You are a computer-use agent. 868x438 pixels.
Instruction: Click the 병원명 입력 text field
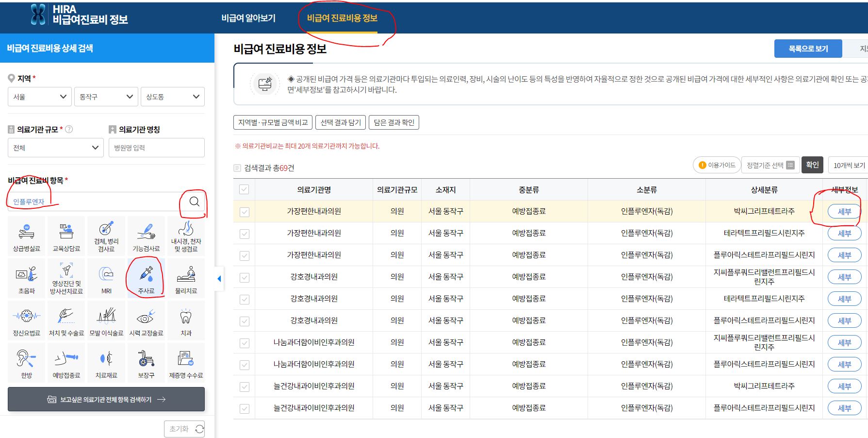click(157, 148)
